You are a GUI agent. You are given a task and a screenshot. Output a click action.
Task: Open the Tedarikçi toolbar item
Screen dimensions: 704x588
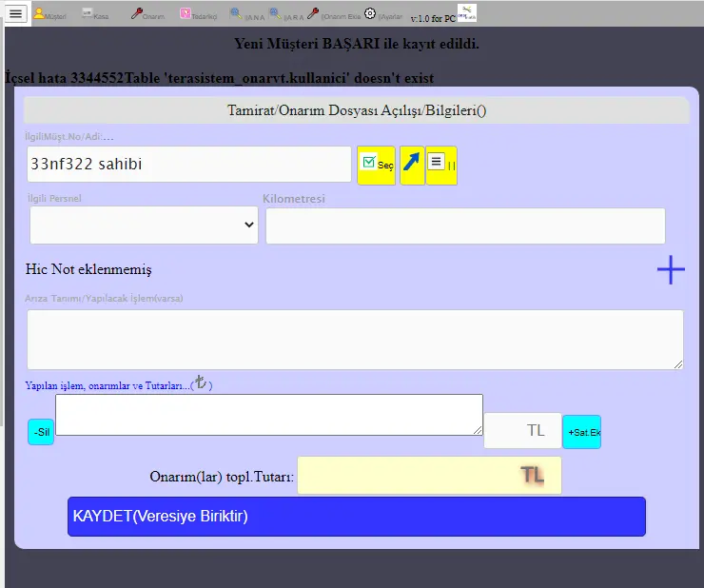pyautogui.click(x=198, y=14)
